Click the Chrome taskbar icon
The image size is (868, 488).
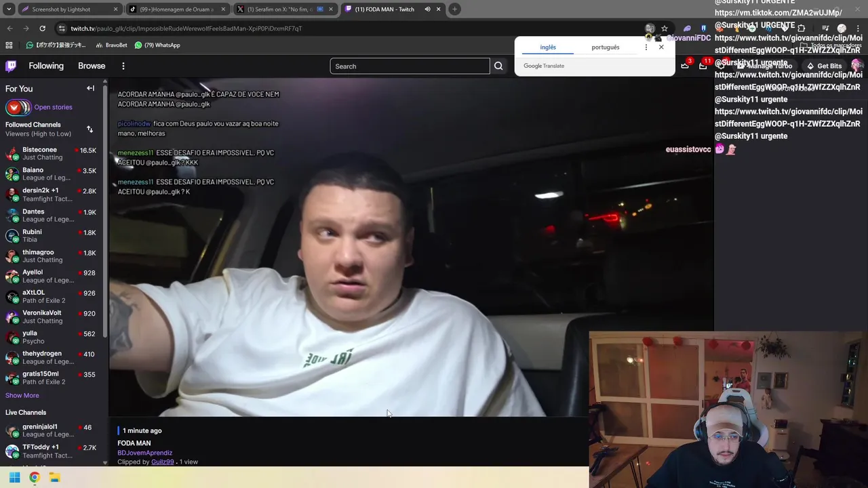pos(35,477)
